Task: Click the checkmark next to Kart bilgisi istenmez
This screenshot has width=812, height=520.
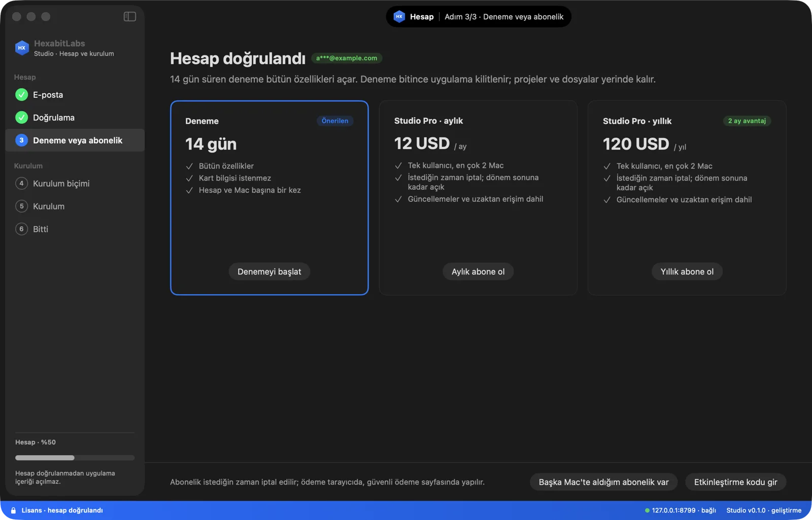Action: (189, 179)
